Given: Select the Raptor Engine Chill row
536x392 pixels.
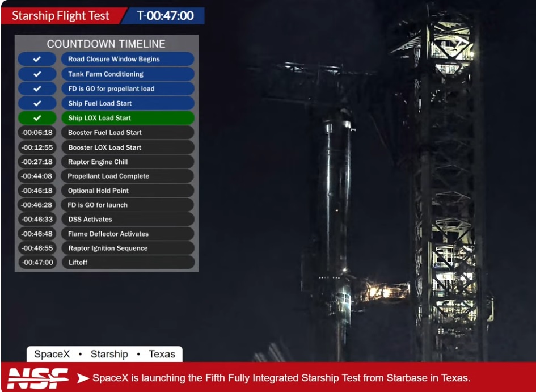Looking at the screenshot, I should click(128, 162).
